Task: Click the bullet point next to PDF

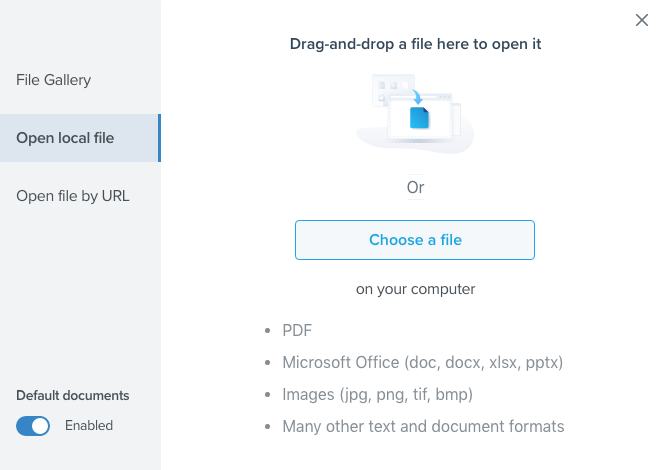Action: click(267, 330)
